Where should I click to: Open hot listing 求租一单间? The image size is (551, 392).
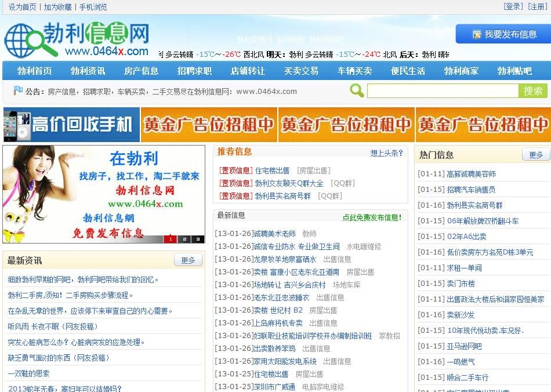(x=464, y=268)
